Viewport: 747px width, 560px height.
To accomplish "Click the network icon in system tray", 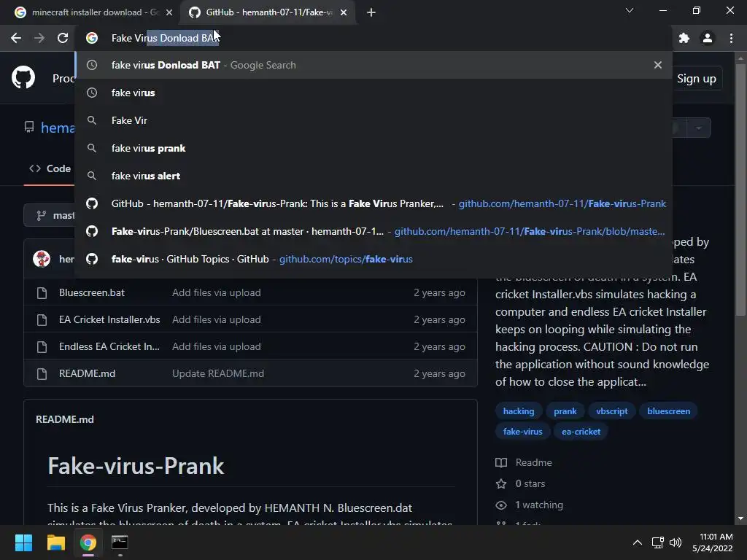I will pyautogui.click(x=658, y=542).
